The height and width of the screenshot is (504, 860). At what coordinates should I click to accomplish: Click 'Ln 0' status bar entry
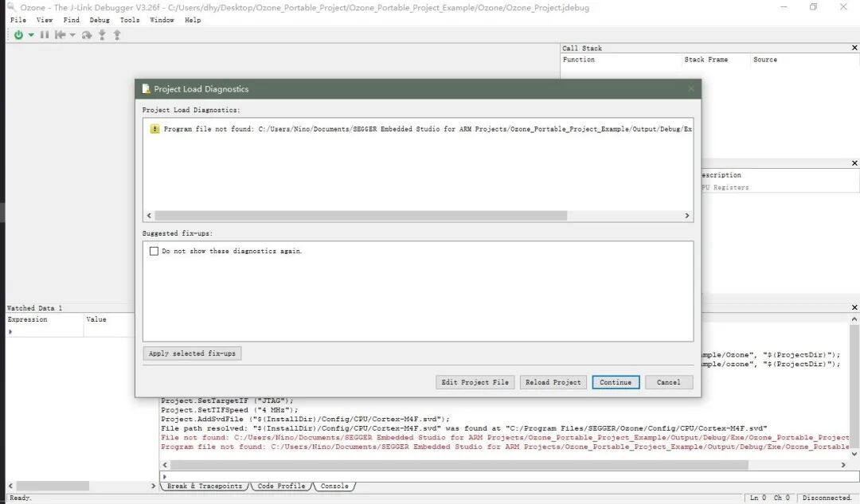pyautogui.click(x=757, y=498)
